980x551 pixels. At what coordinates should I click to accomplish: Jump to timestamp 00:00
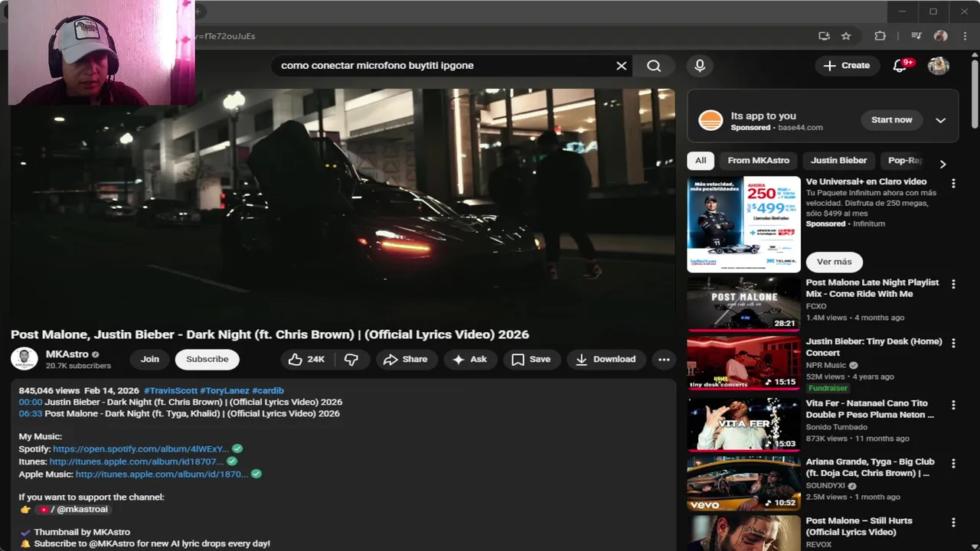pyautogui.click(x=31, y=402)
